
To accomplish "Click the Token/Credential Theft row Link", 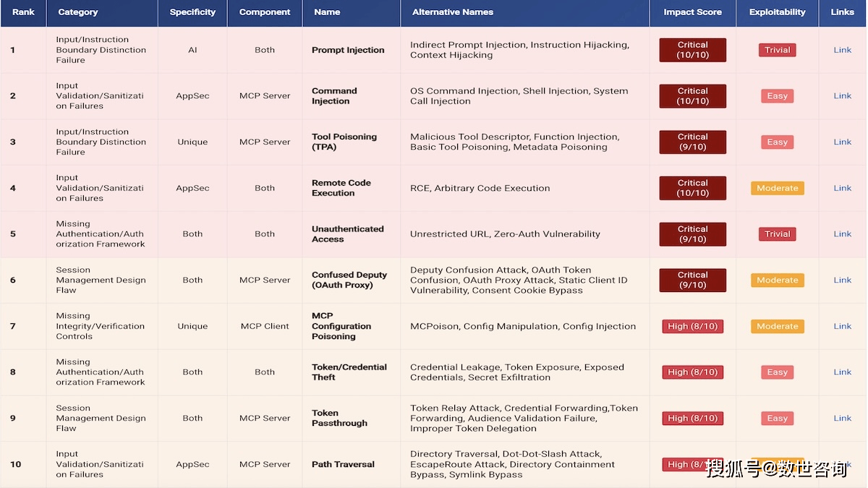I will [x=842, y=372].
